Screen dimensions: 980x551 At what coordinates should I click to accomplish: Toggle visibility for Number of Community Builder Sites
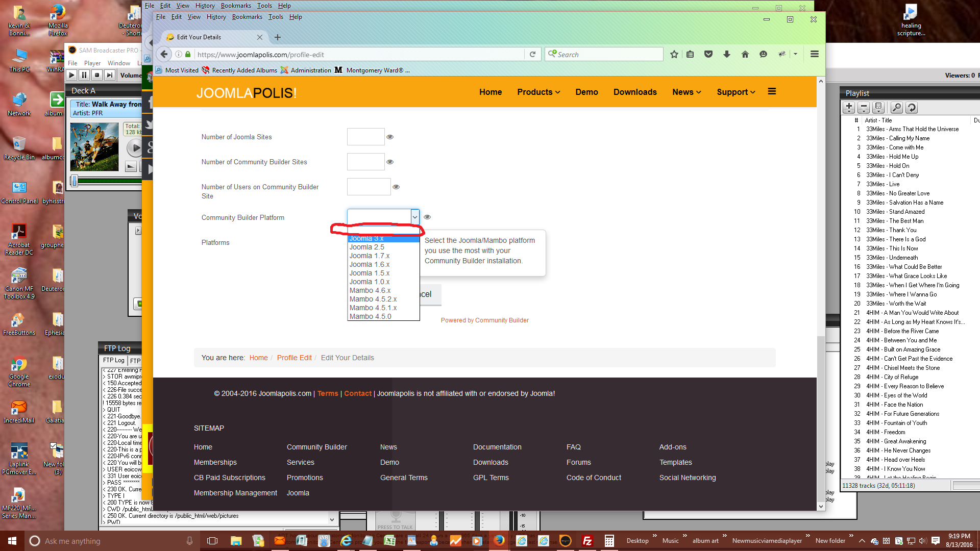390,162
